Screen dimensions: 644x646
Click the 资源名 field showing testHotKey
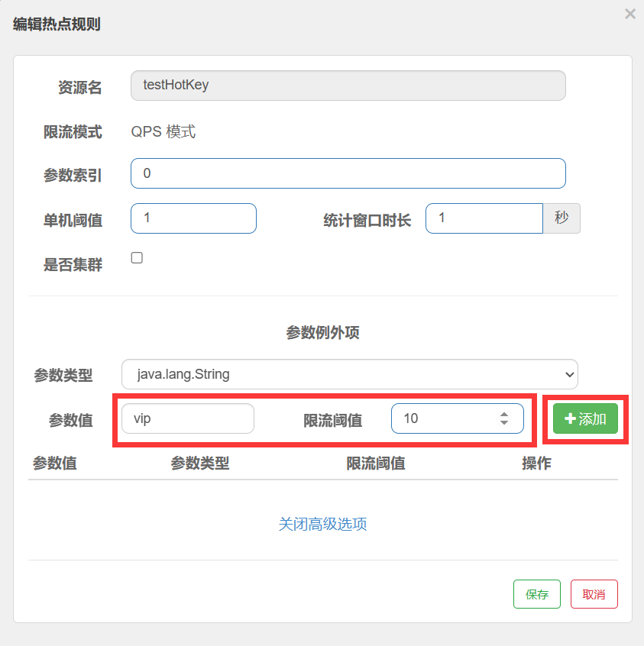[348, 86]
